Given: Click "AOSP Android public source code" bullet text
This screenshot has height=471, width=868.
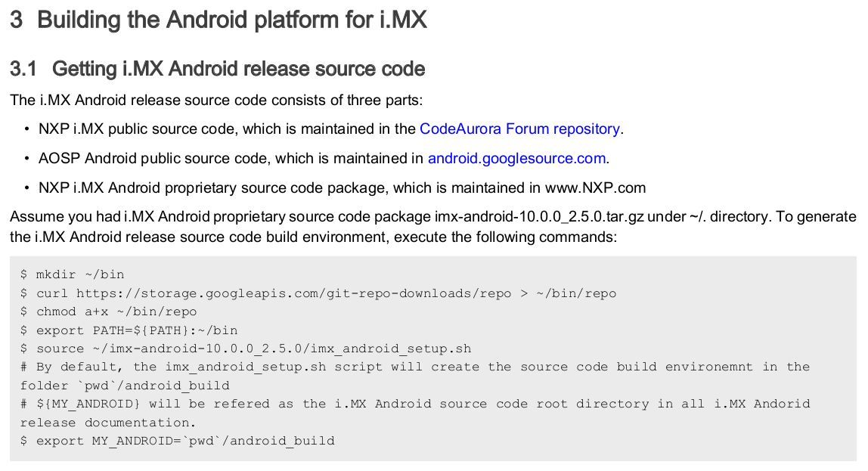Looking at the screenshot, I should (154, 158).
